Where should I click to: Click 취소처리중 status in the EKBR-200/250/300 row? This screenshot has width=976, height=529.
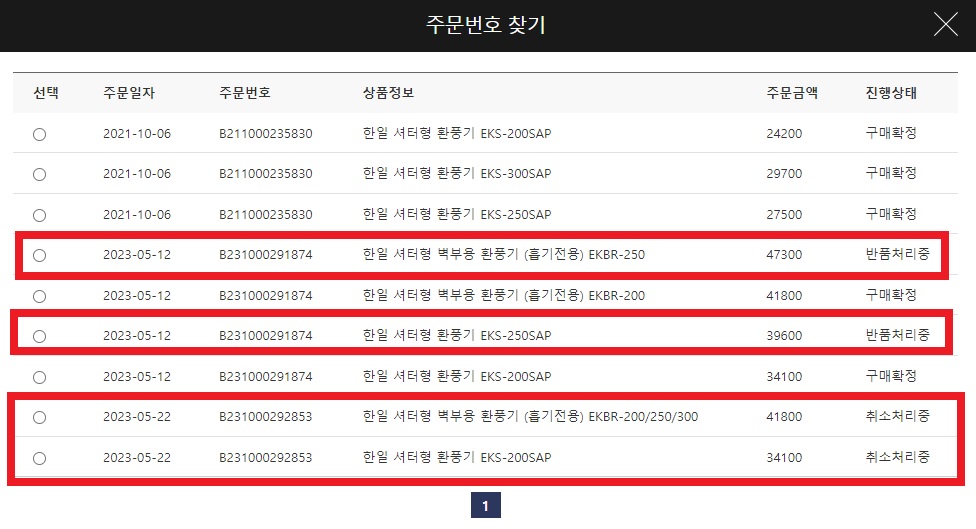pyautogui.click(x=898, y=416)
